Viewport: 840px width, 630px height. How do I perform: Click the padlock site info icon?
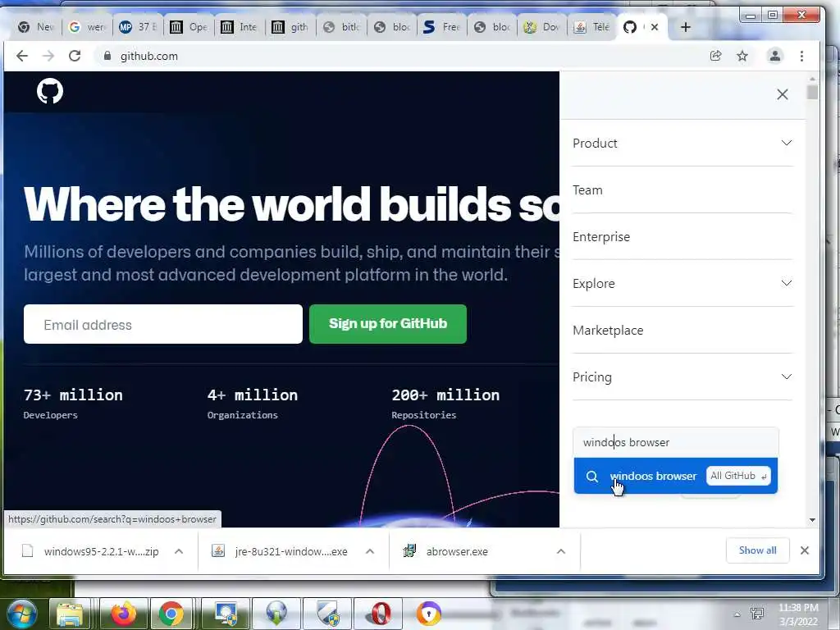coord(107,56)
